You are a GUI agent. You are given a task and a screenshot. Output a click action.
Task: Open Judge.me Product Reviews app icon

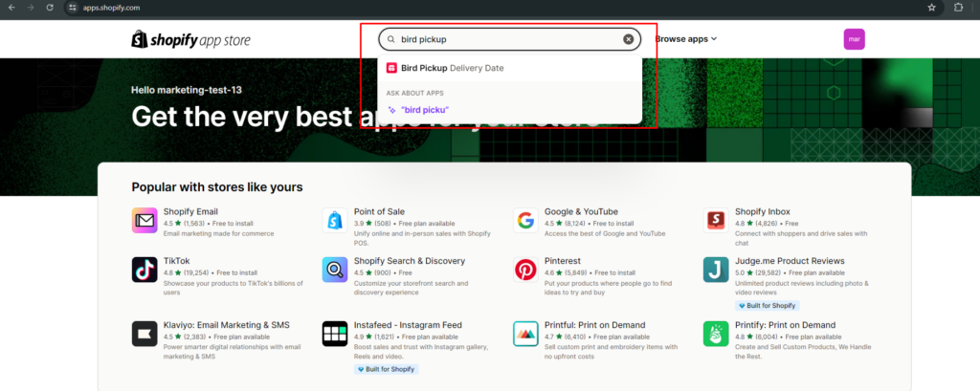tap(716, 270)
